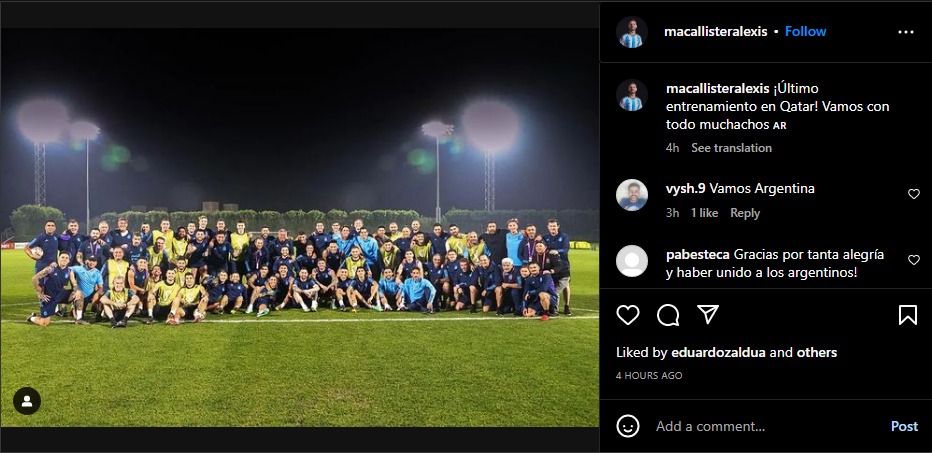This screenshot has height=453, width=932.
Task: Open the 'others' likes list
Action: [817, 353]
